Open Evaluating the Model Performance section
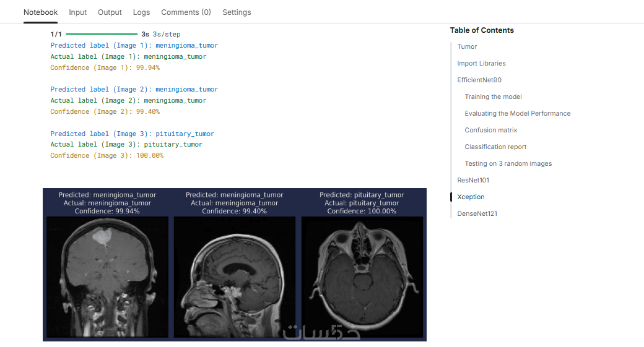The image size is (644, 347). click(x=518, y=114)
